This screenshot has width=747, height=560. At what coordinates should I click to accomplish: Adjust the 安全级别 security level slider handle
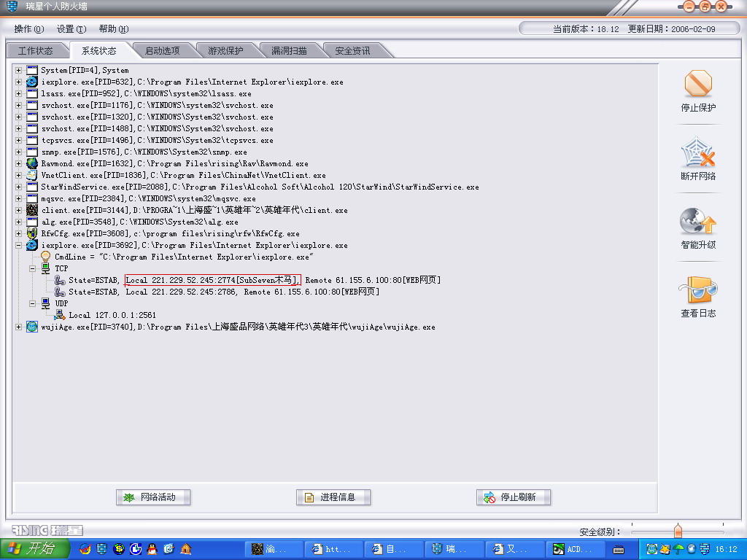tap(678, 531)
